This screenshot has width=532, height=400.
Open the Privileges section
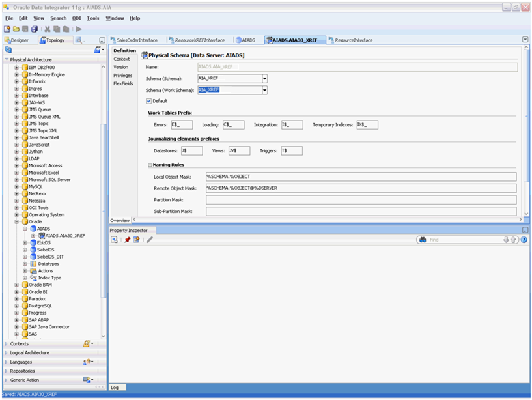click(123, 76)
